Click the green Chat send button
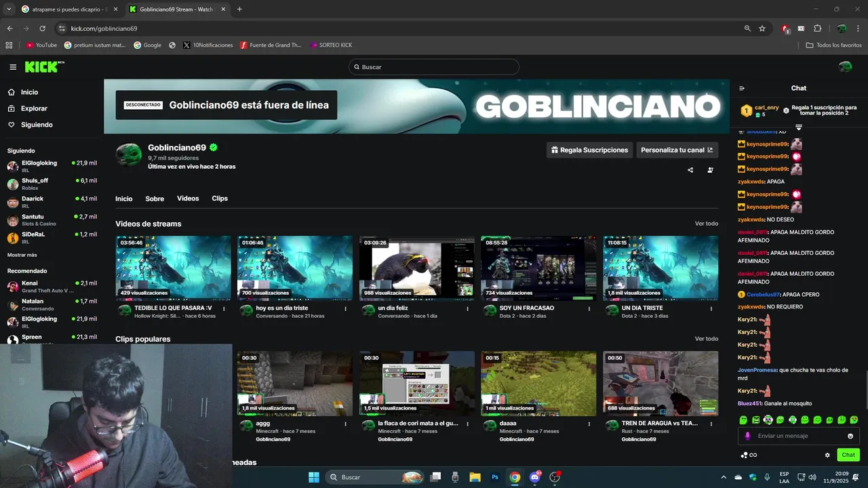 tap(848, 455)
